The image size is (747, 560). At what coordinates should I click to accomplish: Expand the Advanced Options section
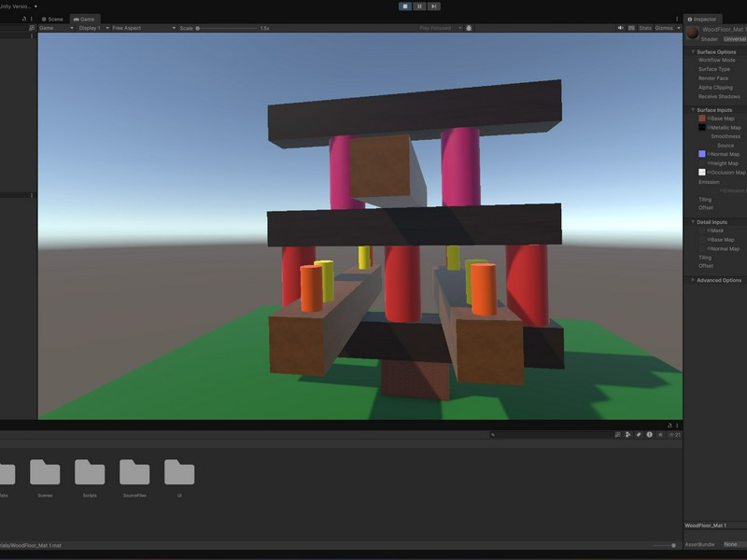pyautogui.click(x=693, y=280)
